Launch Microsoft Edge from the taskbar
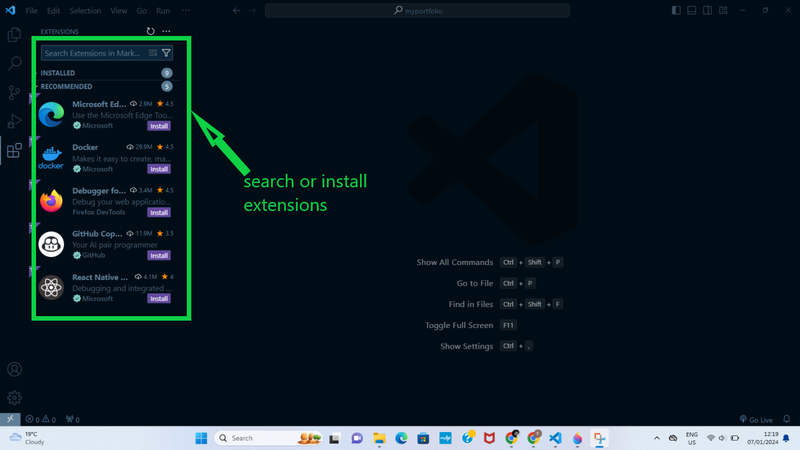 401,438
